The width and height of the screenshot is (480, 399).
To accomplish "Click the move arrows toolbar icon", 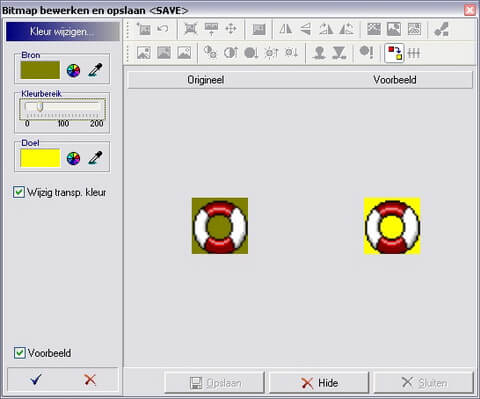I will pos(231,29).
